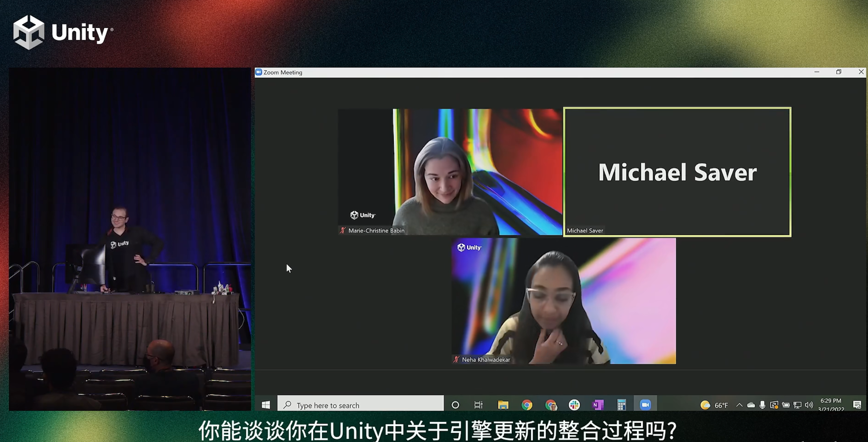Click the microphone tray icon

[x=762, y=405]
